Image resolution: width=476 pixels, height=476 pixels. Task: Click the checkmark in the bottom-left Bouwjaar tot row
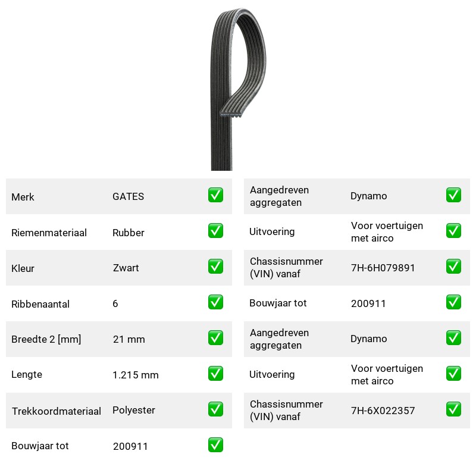[215, 445]
